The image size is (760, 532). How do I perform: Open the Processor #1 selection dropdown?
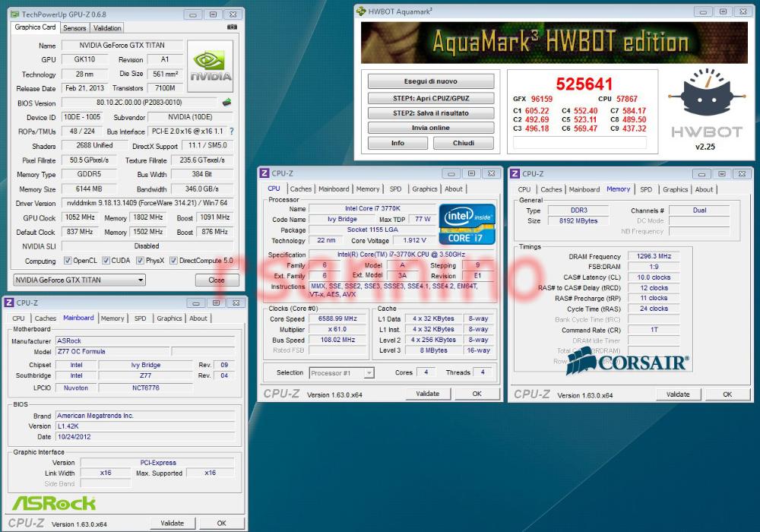341,373
